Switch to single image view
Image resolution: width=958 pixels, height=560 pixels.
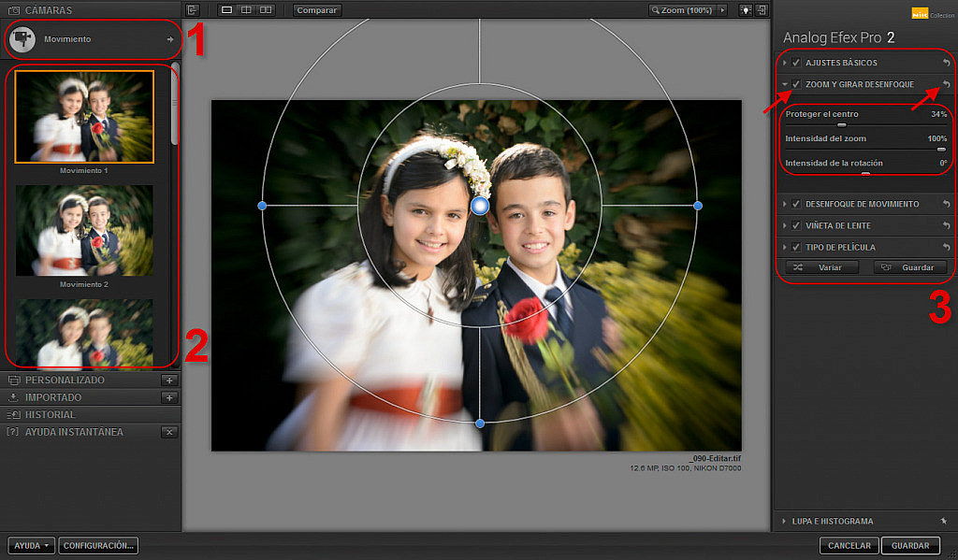226,10
